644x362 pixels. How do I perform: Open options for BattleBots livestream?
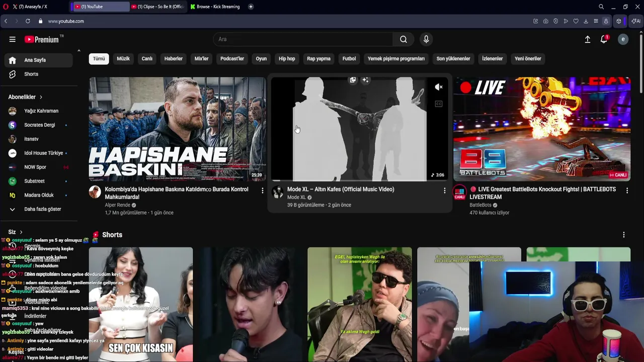coord(627,191)
